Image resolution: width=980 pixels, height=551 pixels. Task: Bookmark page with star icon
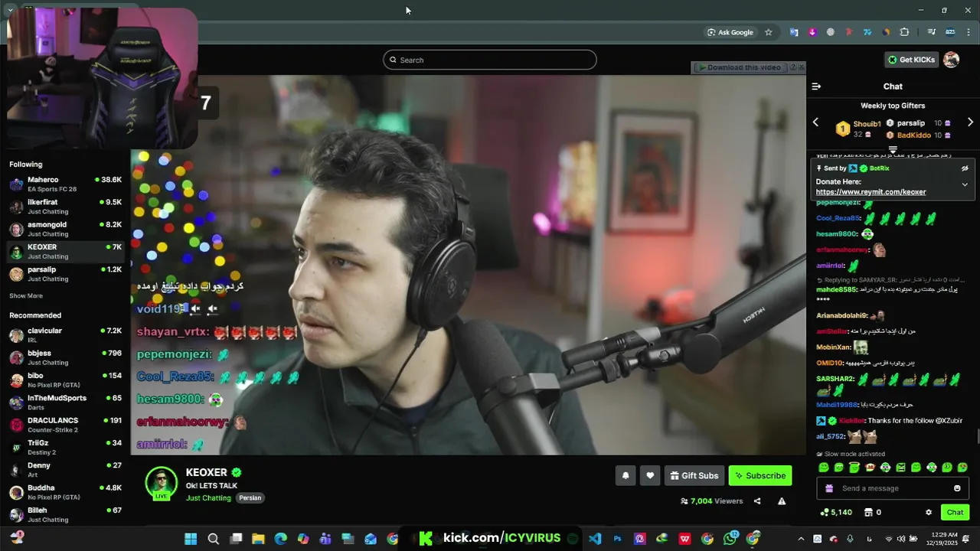pos(769,32)
